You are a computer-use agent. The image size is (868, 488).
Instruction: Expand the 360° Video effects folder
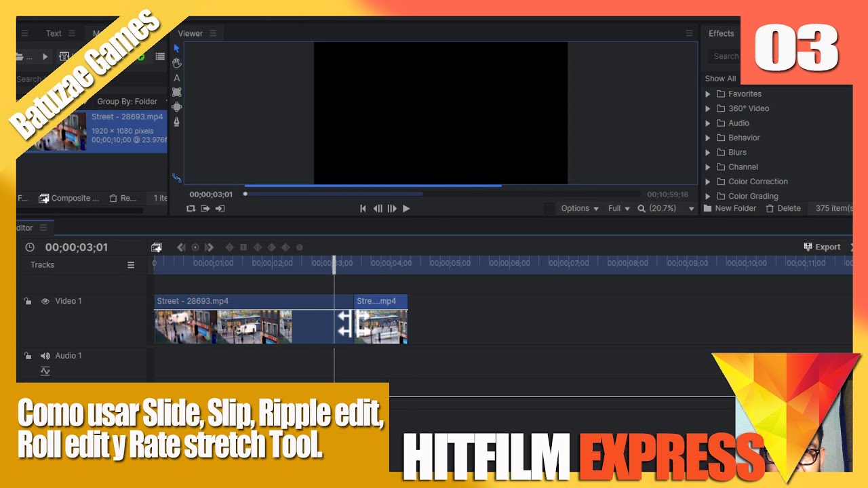point(708,108)
